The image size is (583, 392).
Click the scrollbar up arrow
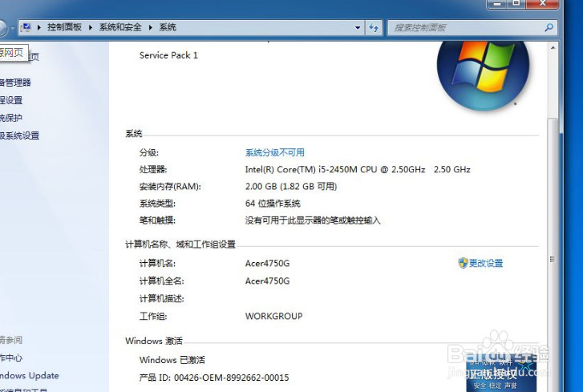tap(553, 48)
